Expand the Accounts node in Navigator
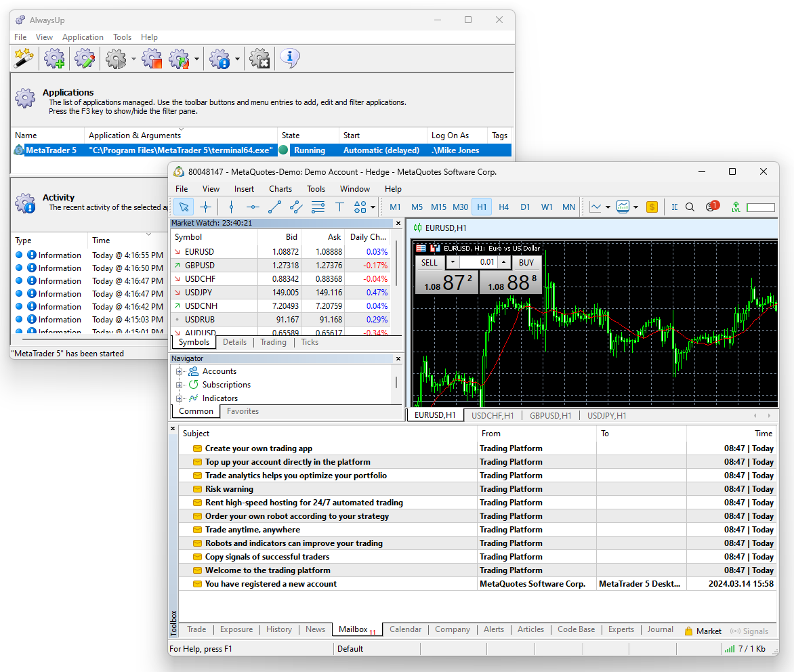Viewport: 794px width, 672px height. 179,371
